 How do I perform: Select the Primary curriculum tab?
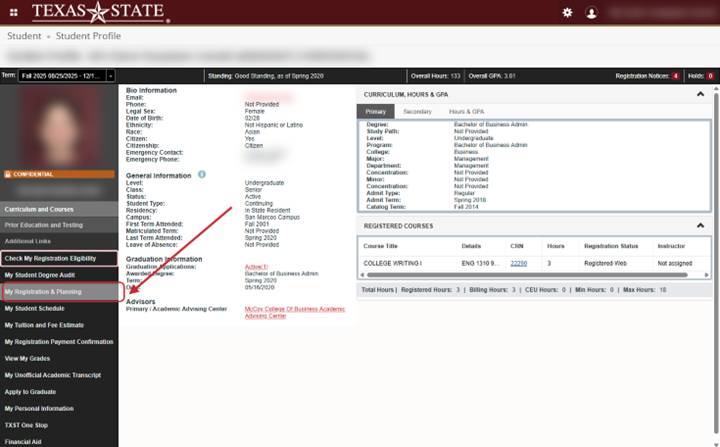pos(376,112)
